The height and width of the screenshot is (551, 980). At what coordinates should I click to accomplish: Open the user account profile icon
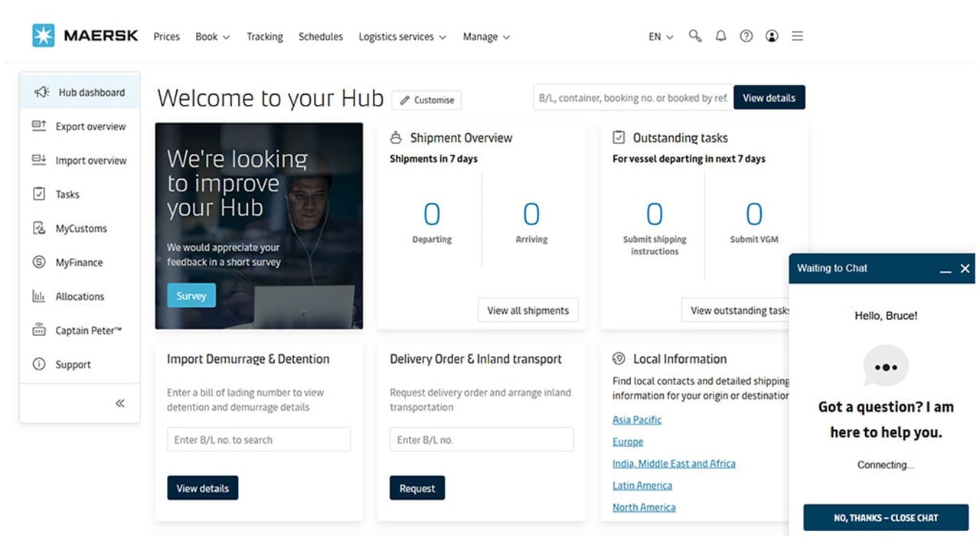click(772, 36)
